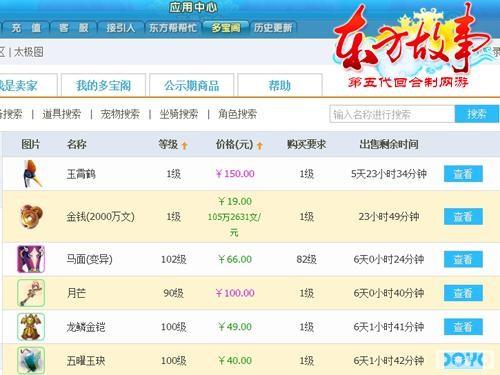The height and width of the screenshot is (375, 500).
Task: Sort by 等级 using its arrow
Action: click(184, 145)
